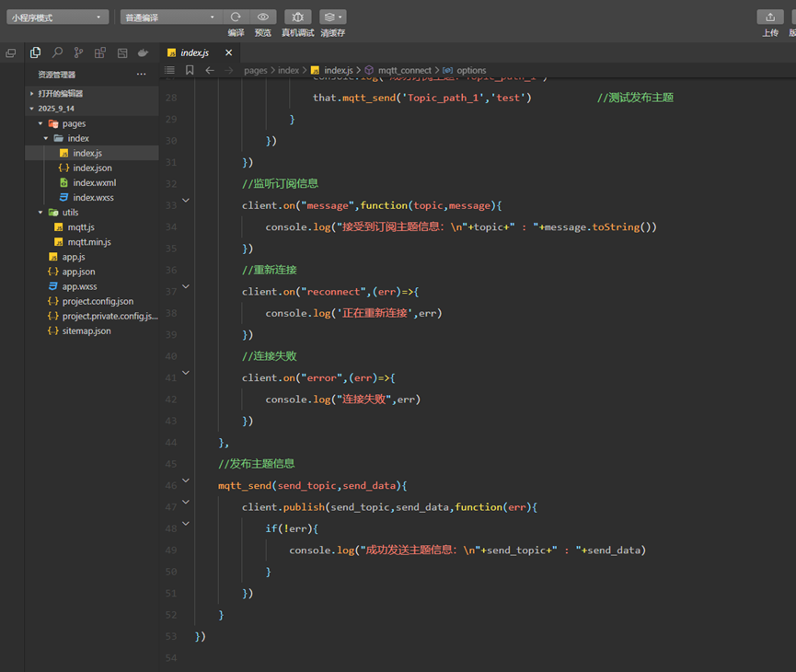Open the Docker whale icon panel

[x=143, y=53]
